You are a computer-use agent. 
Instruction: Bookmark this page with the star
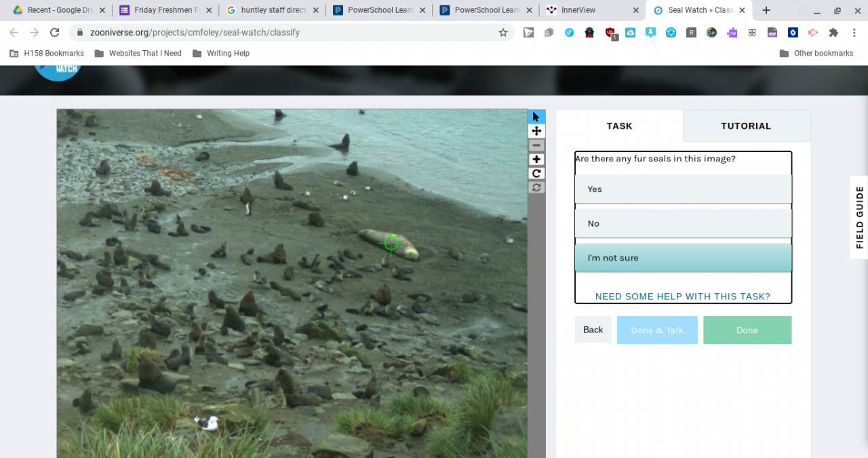point(503,33)
